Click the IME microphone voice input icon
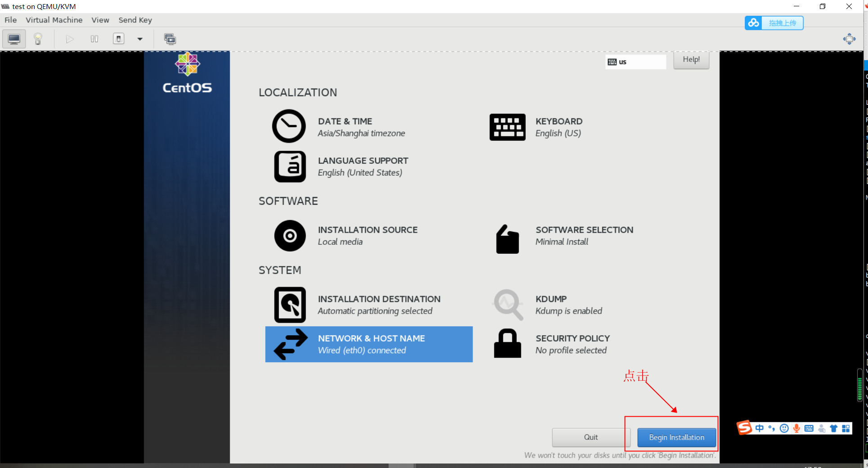The width and height of the screenshot is (868, 468). 796,428
